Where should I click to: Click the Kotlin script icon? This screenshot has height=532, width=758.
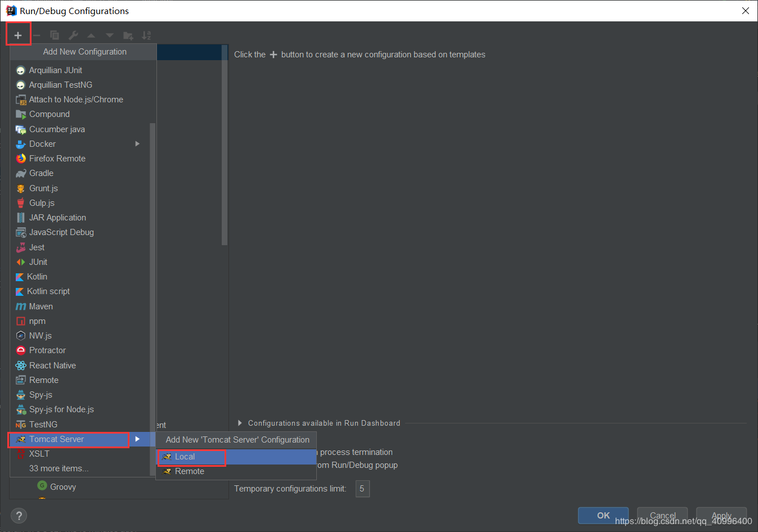[x=20, y=291]
